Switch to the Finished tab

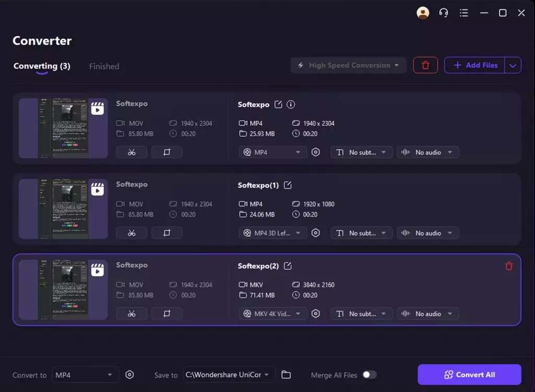[104, 66]
